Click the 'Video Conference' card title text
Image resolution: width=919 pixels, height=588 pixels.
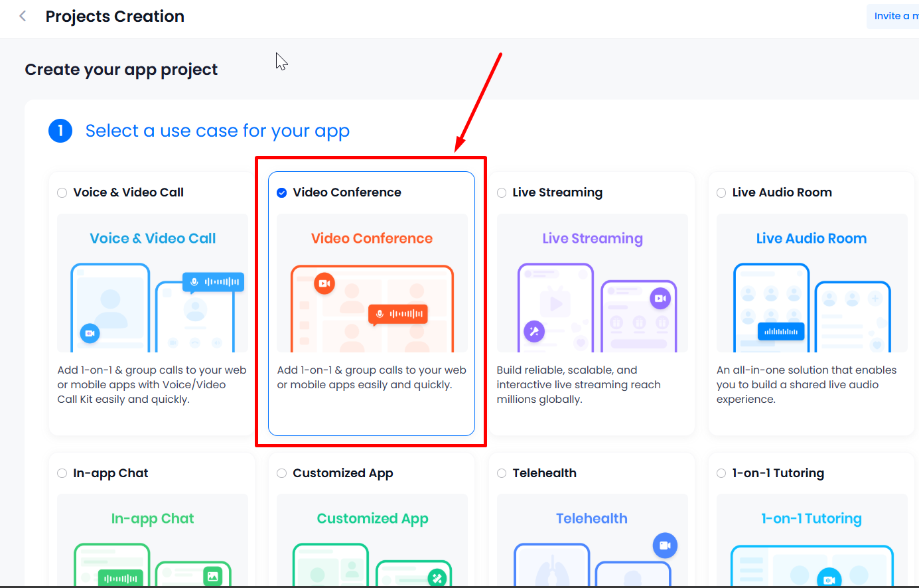click(x=347, y=192)
